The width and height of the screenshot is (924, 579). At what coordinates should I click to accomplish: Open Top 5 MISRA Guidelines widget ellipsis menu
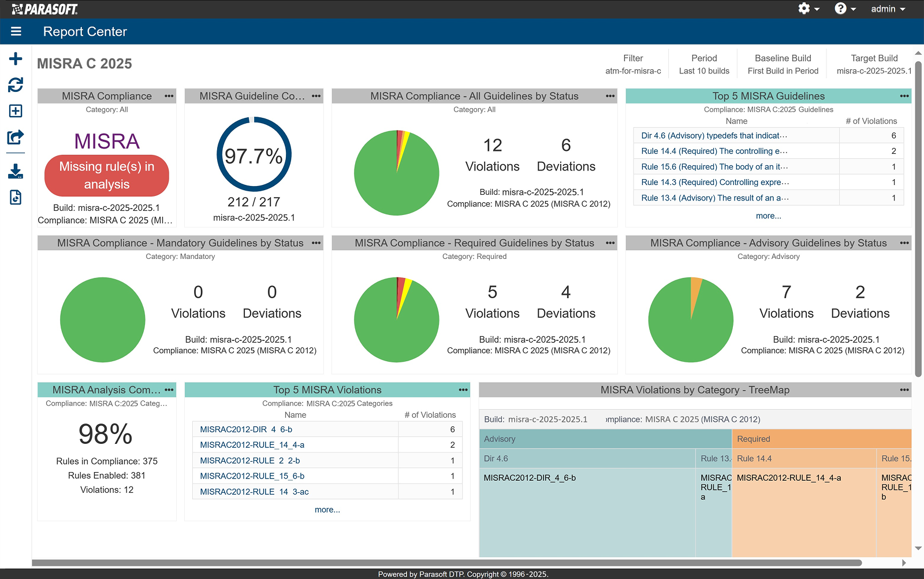point(904,96)
